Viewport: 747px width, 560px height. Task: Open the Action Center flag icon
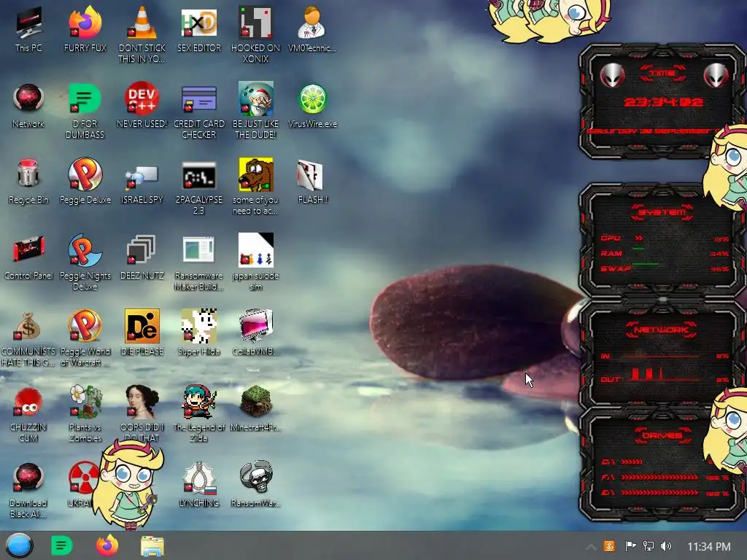(630, 546)
